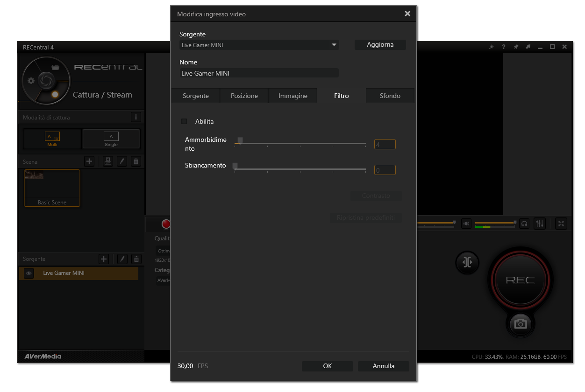Select the Cattura / Stream mode dot
This screenshot has height=392, width=585.
coord(55,95)
